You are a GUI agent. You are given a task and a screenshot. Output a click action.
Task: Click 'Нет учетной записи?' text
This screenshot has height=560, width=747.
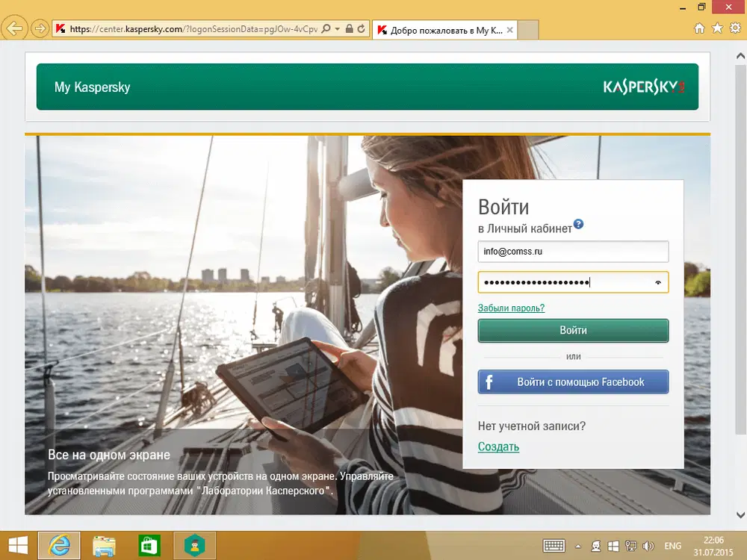(532, 426)
